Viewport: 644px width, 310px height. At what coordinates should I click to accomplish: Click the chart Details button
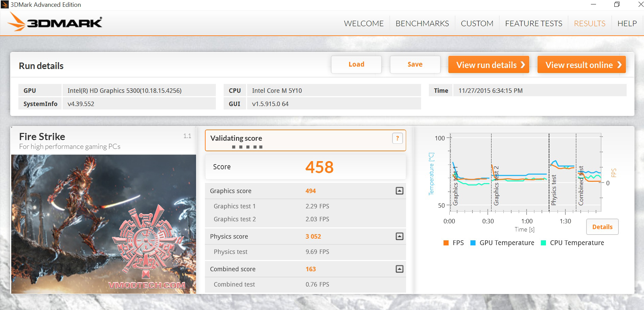(x=602, y=227)
